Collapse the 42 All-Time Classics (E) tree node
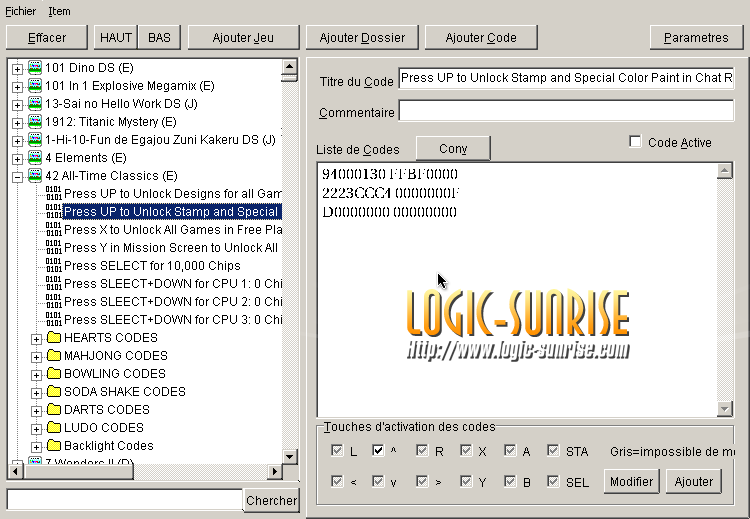Viewport: 750px width, 519px height. (x=17, y=176)
